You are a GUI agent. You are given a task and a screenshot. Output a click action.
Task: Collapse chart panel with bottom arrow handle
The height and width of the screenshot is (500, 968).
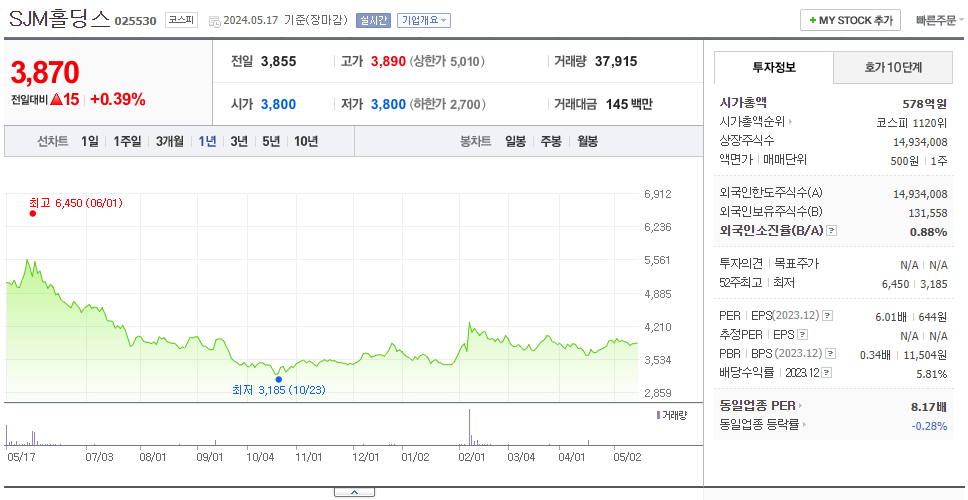point(354,492)
